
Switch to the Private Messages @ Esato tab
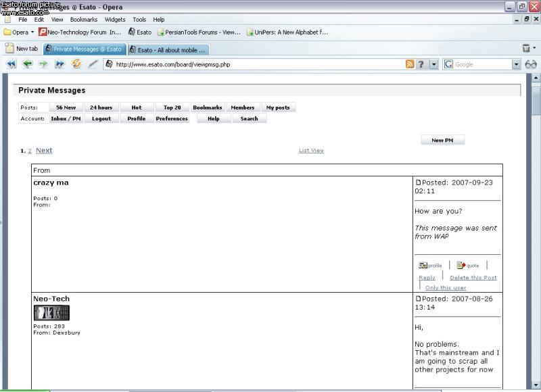pyautogui.click(x=85, y=49)
